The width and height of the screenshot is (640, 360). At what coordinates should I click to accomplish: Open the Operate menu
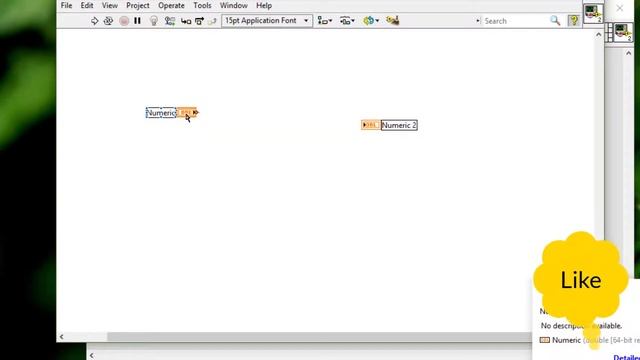(171, 6)
